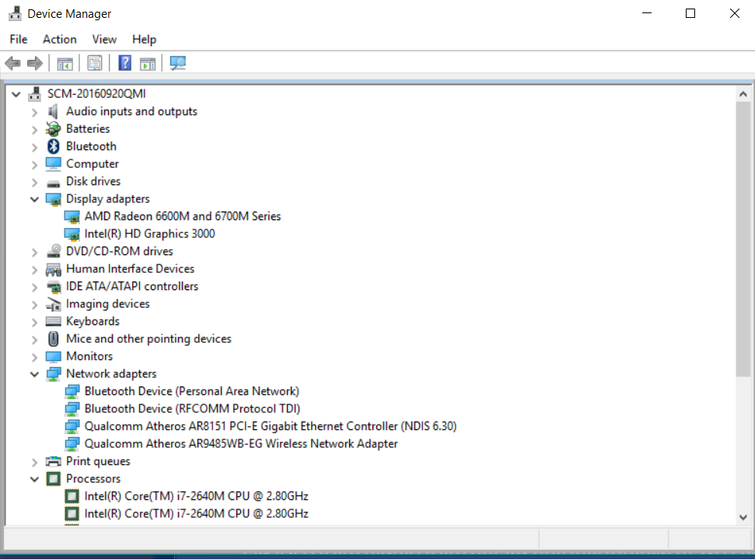
Task: Expand the Monitors category
Action: pyautogui.click(x=34, y=357)
